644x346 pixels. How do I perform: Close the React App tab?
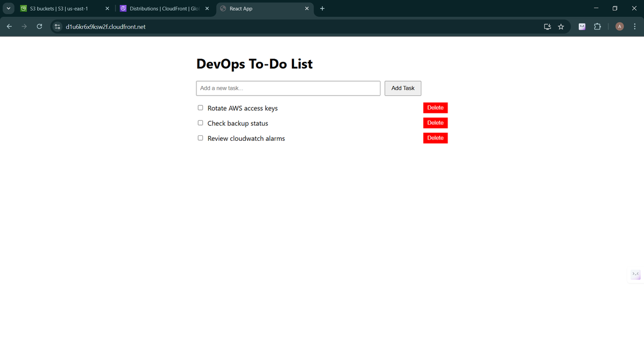(307, 9)
